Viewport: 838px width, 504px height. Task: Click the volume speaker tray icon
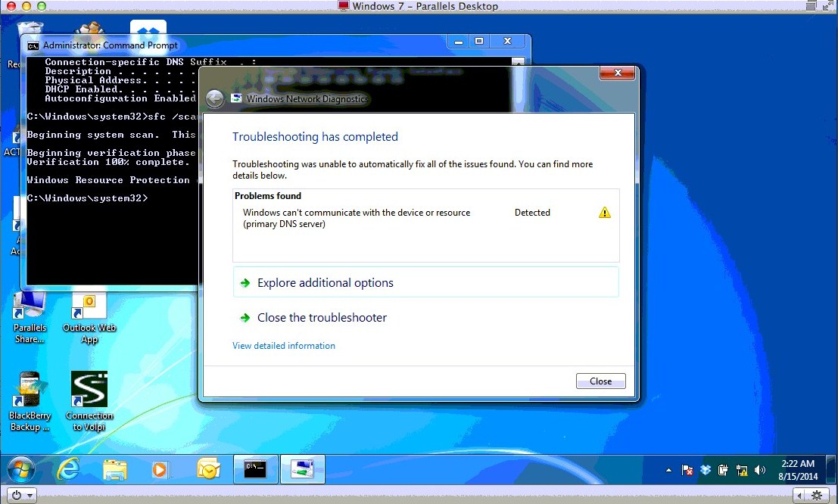(x=759, y=470)
